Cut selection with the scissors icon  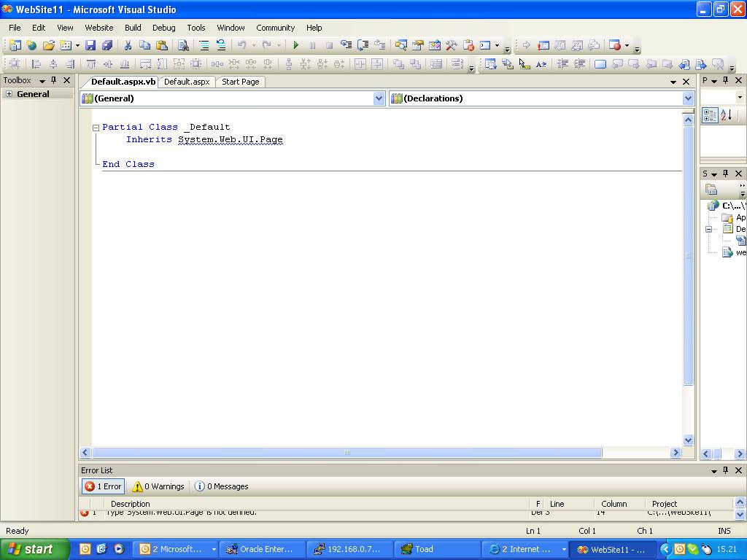128,45
